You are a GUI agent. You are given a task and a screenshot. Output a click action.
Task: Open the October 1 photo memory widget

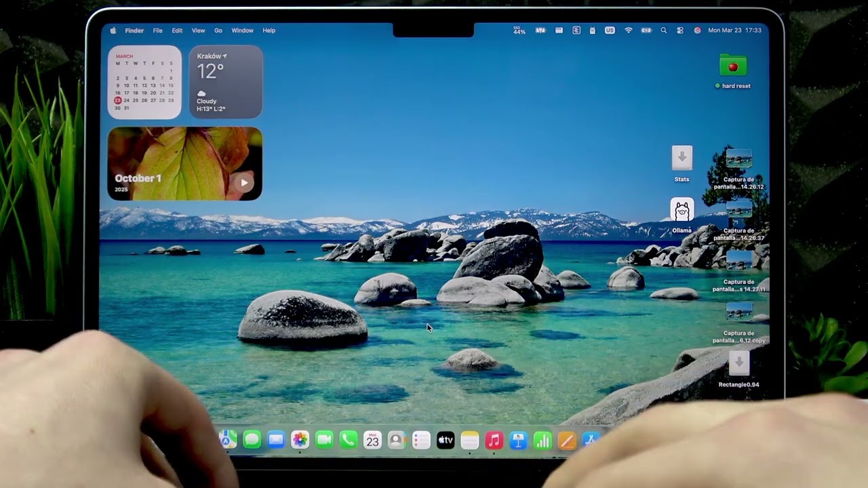[184, 163]
